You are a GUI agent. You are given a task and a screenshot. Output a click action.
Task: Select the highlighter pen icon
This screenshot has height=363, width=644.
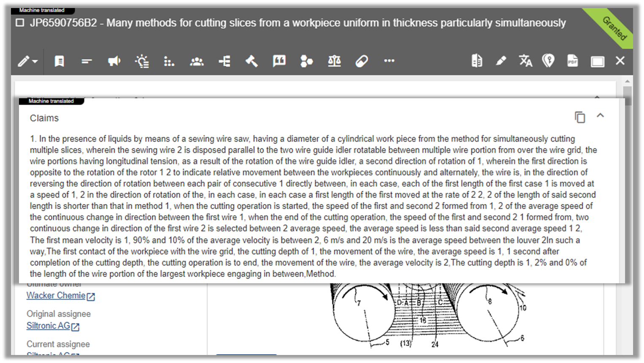[501, 61]
